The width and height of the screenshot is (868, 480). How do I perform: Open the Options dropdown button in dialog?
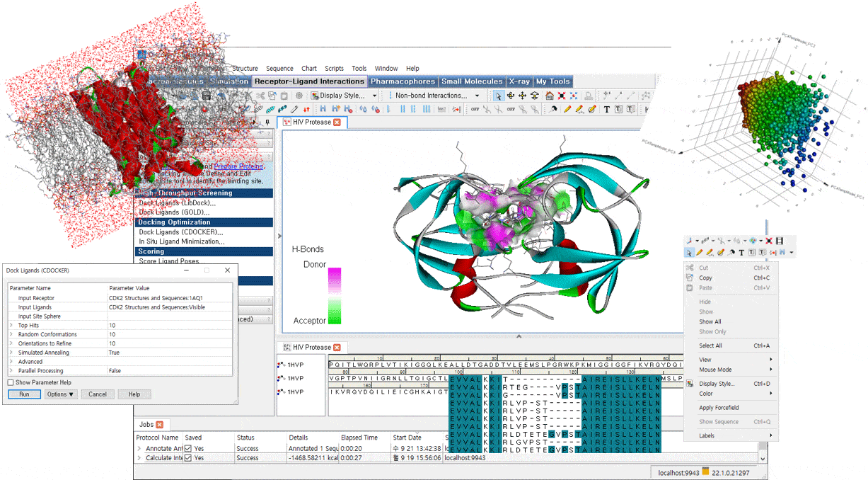pyautogui.click(x=62, y=394)
